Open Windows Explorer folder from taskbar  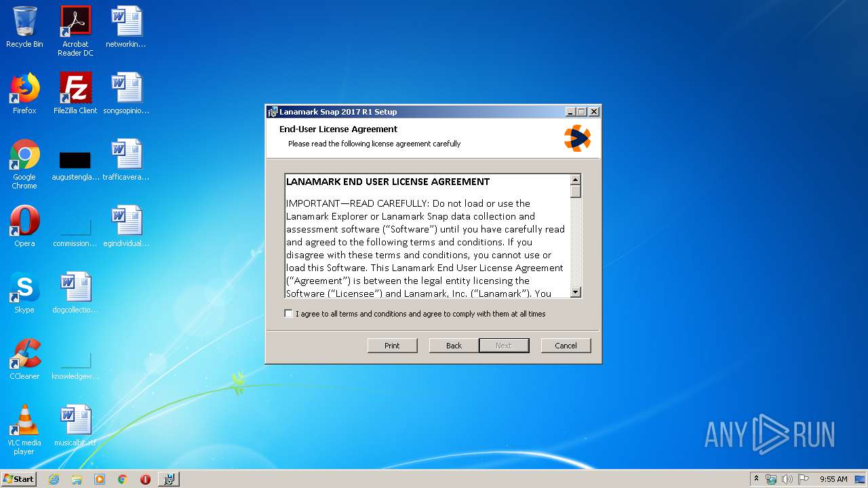coord(77,479)
